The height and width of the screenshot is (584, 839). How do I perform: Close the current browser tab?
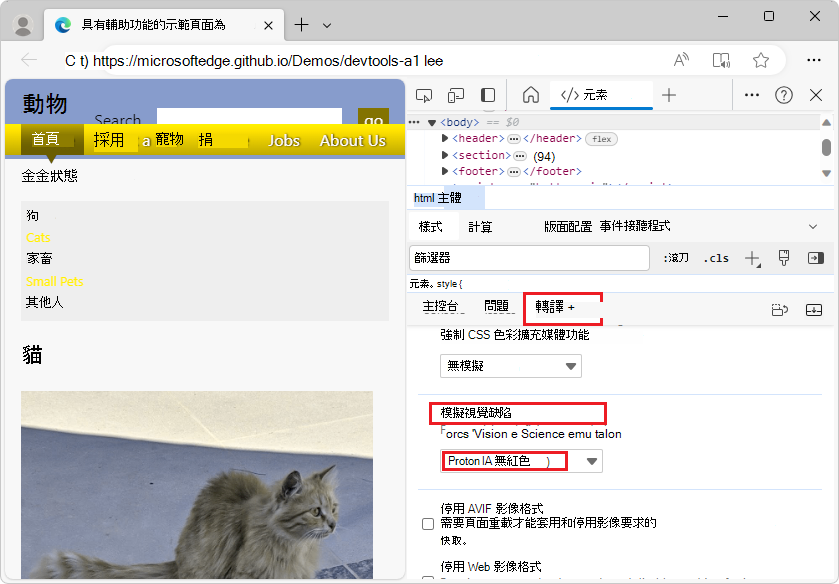pos(269,25)
